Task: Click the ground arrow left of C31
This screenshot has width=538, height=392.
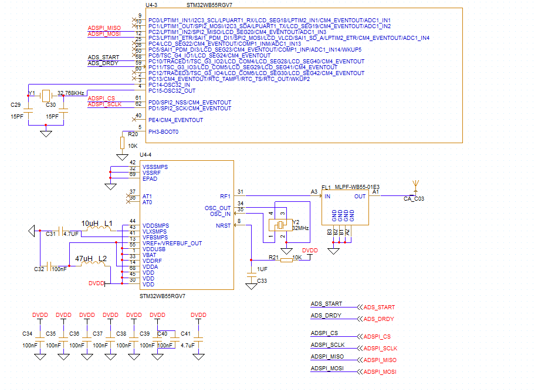Action: point(32,231)
